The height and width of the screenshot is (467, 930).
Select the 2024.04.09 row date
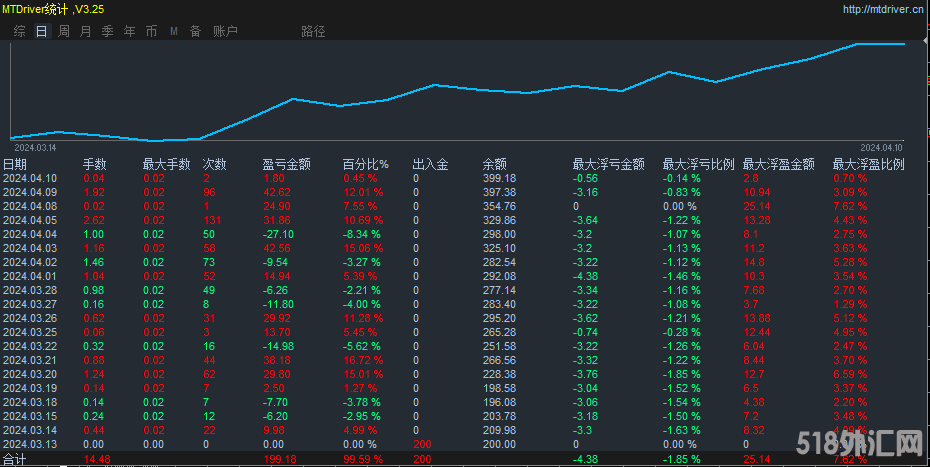(30, 192)
